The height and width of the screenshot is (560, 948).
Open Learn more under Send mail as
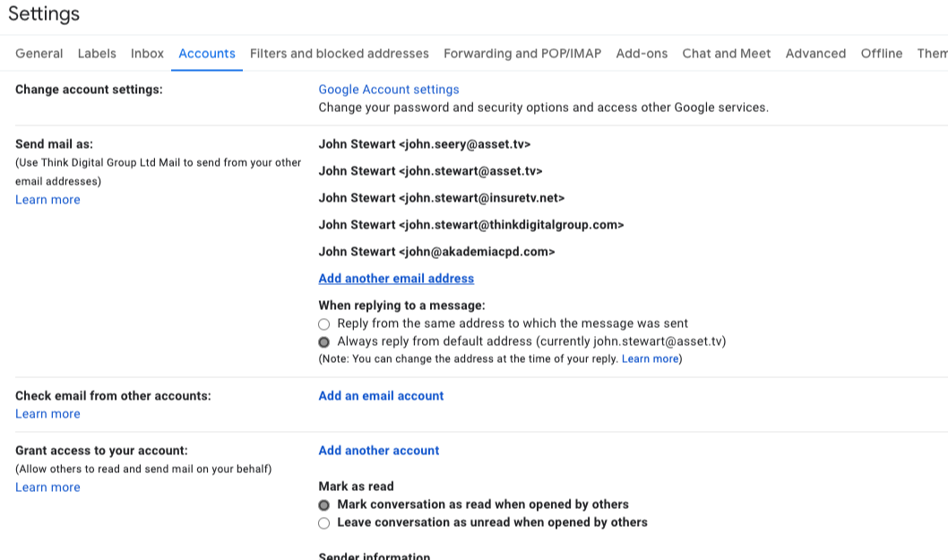[x=47, y=200]
